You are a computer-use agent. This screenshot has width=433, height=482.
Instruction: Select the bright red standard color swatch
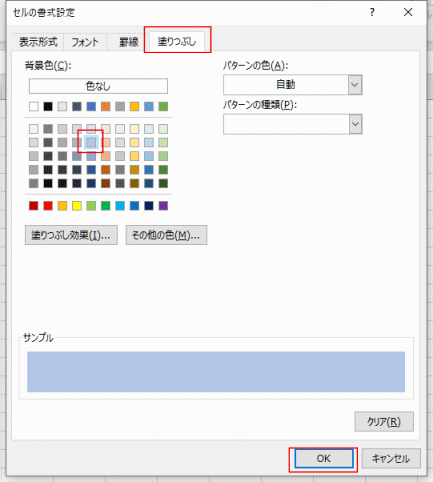(x=48, y=206)
